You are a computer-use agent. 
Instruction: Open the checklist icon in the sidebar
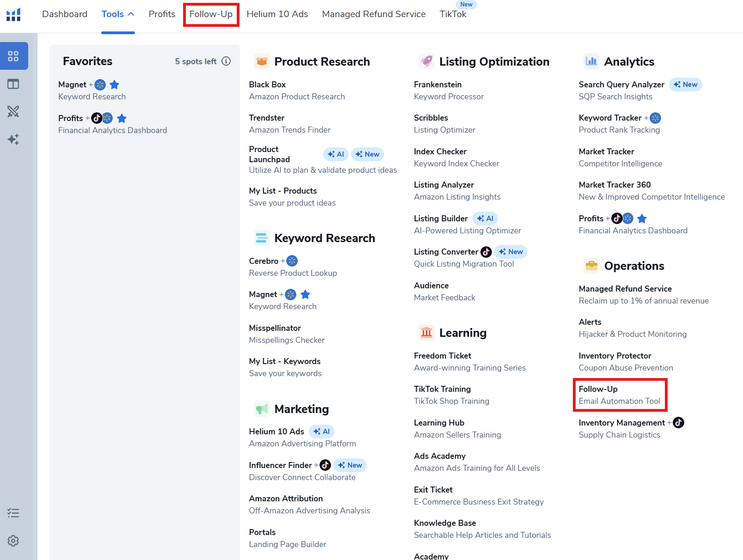point(13,513)
